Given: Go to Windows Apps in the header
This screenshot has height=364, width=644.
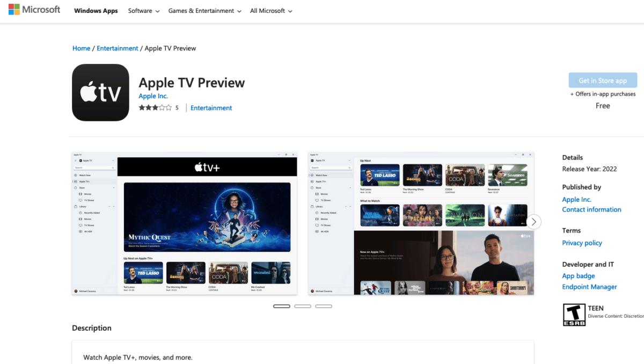Looking at the screenshot, I should point(96,11).
